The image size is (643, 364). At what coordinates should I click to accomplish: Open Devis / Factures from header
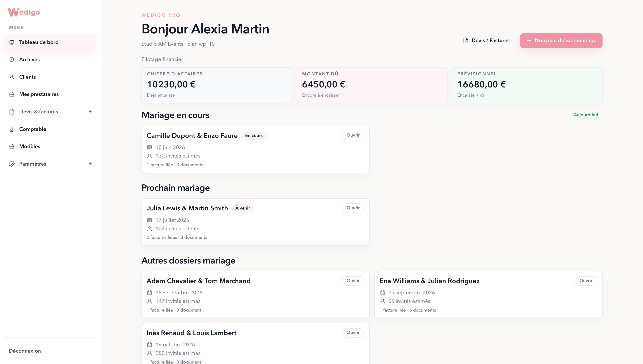click(x=486, y=40)
